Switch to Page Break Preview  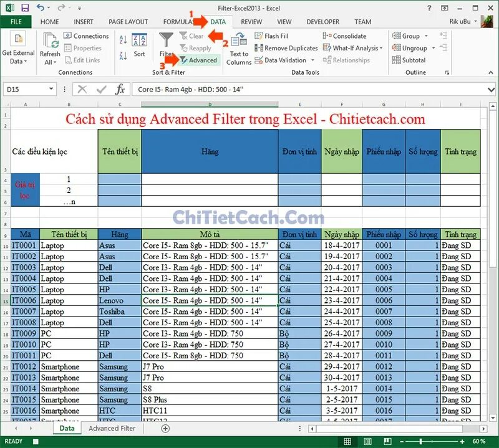(387, 441)
